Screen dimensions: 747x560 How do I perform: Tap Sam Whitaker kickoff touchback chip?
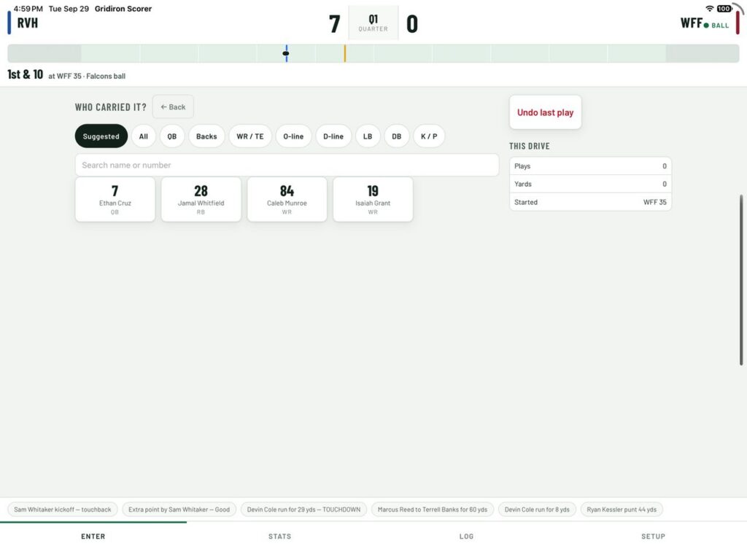(x=63, y=510)
